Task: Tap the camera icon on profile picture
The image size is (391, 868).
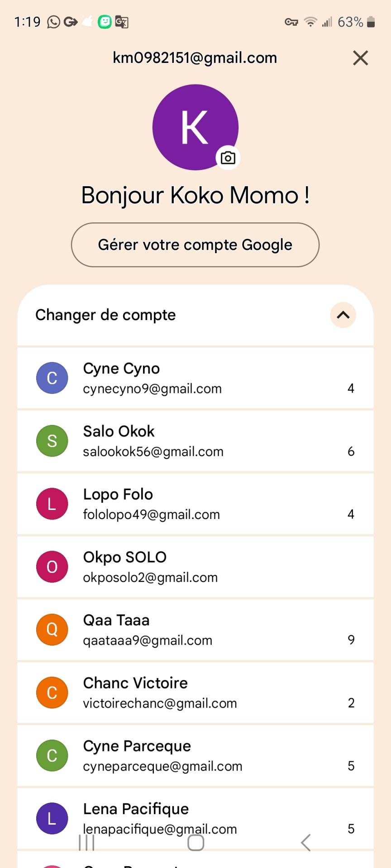Action: [x=228, y=158]
